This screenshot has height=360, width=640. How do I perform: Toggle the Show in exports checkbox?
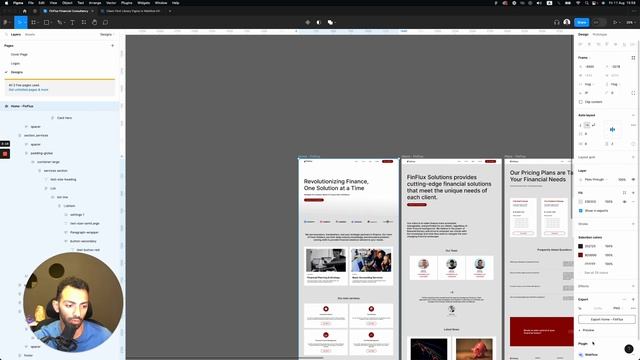click(581, 211)
